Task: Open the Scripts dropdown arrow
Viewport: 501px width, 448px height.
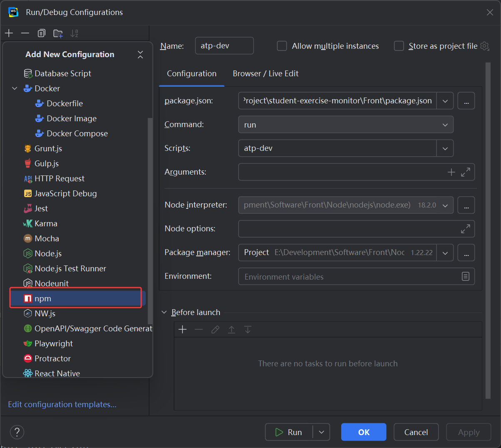Action: (x=445, y=148)
